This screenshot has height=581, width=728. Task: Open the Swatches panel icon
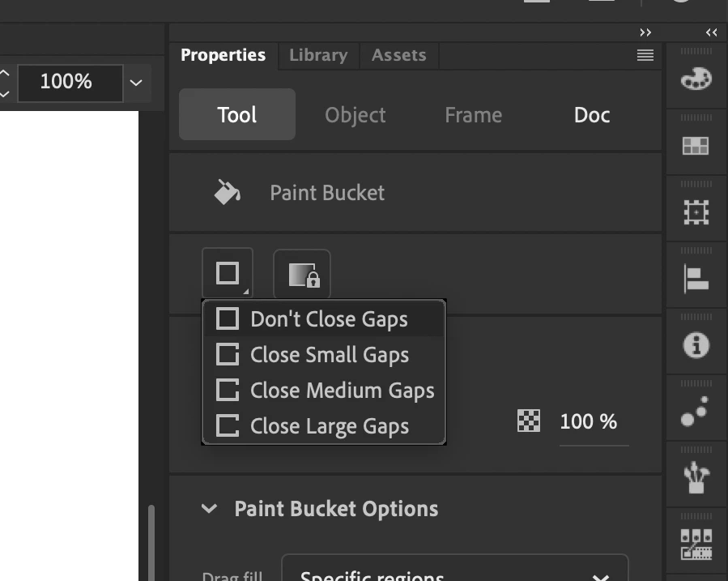pyautogui.click(x=696, y=146)
